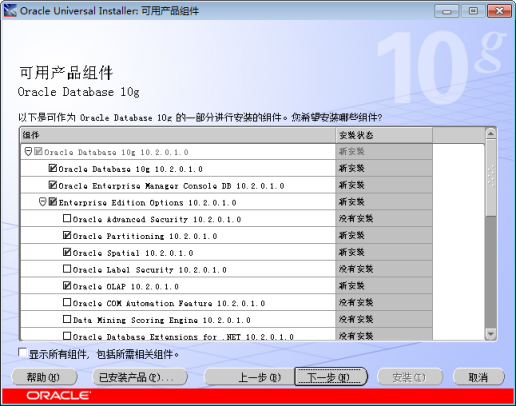
Task: Check Data Mining Scoring Engine
Action: [67, 319]
